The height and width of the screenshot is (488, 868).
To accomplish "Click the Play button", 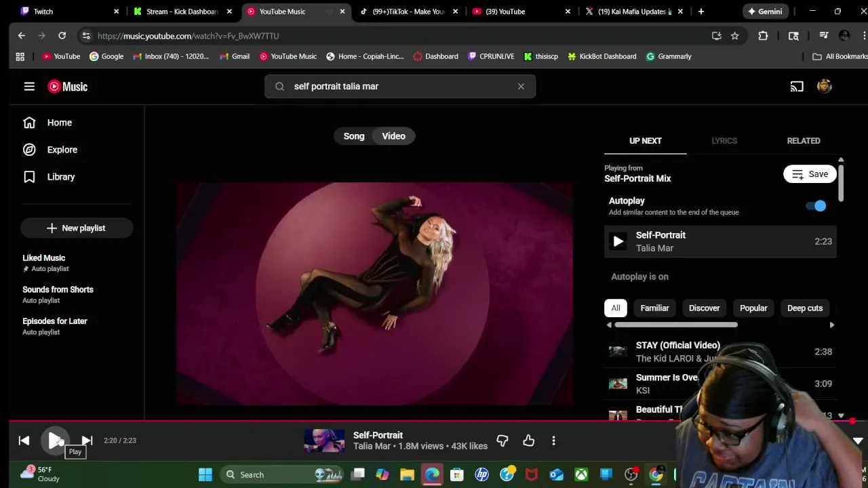I will tap(56, 441).
